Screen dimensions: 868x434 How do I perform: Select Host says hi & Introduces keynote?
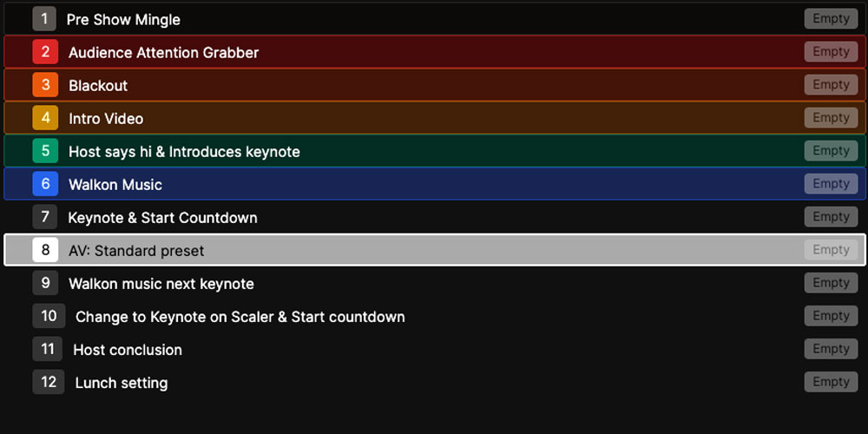coord(184,152)
